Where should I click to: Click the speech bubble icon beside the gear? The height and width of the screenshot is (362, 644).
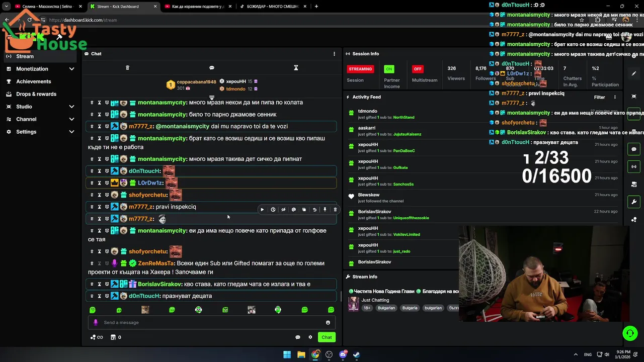pyautogui.click(x=298, y=337)
